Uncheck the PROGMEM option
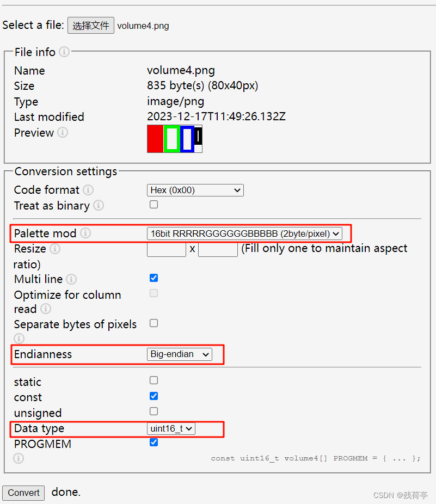 [153, 442]
